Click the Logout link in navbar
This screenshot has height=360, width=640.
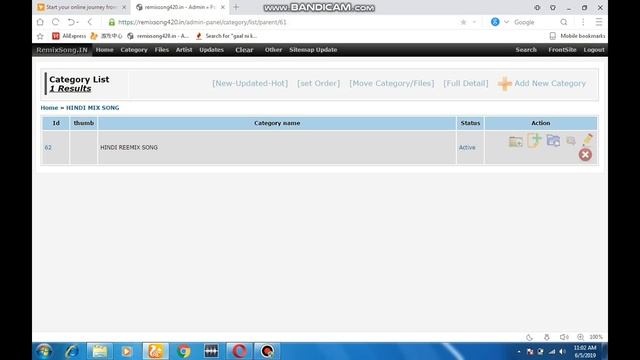pos(594,50)
